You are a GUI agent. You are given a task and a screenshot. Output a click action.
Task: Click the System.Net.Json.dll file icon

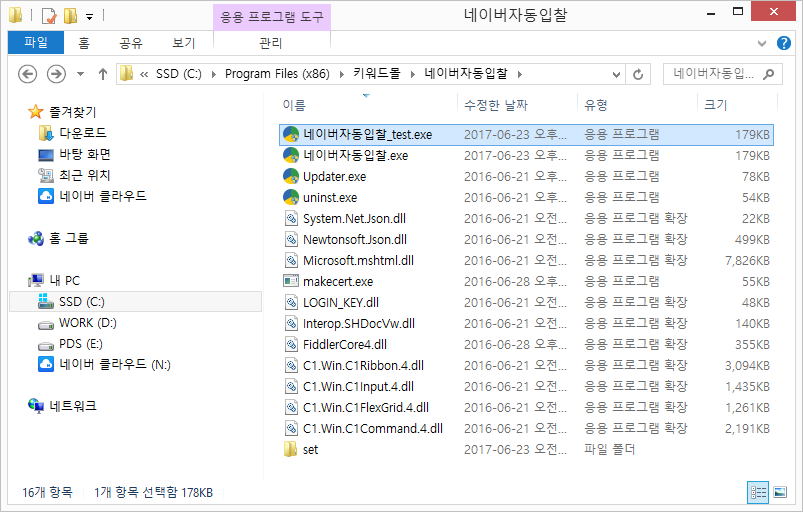(x=291, y=219)
